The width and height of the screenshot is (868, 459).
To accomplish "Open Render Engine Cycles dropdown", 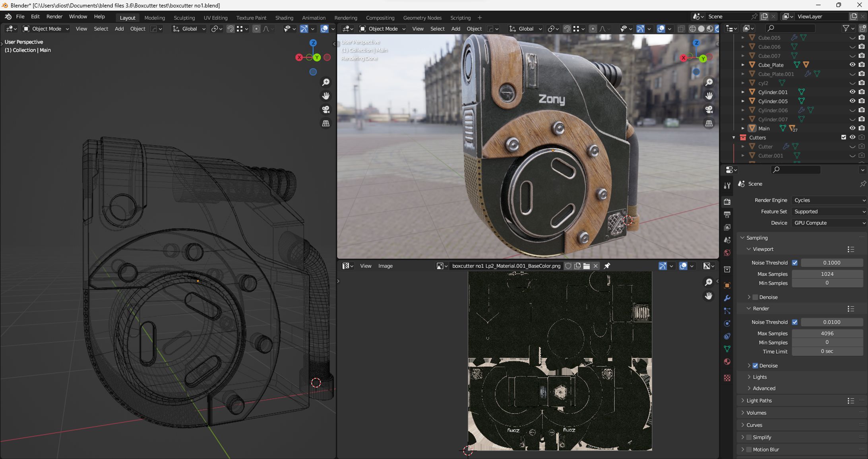I will pos(828,200).
